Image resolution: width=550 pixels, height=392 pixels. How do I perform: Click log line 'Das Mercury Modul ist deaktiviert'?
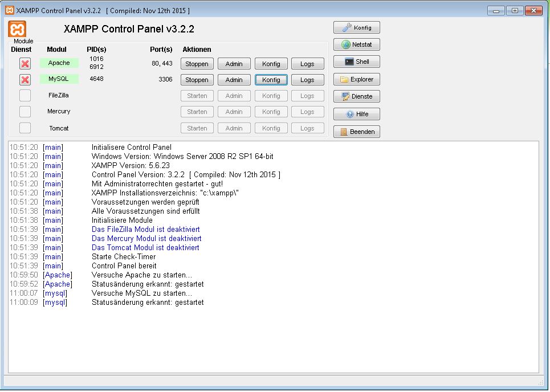point(146,238)
